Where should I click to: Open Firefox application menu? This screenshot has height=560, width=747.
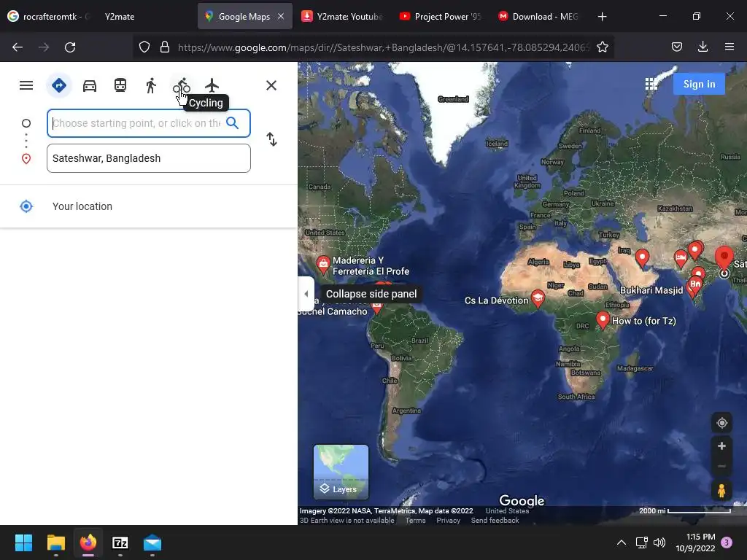(729, 47)
